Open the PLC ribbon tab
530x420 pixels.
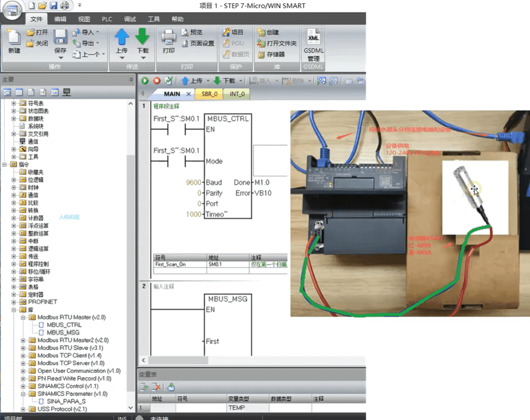click(x=107, y=19)
